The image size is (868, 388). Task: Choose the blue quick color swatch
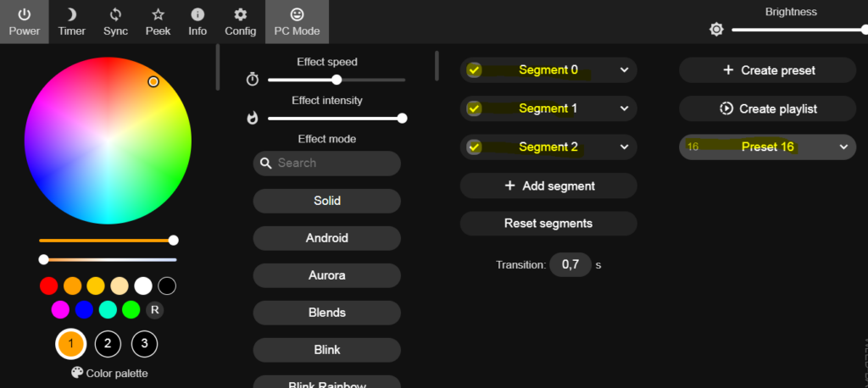[x=84, y=310]
